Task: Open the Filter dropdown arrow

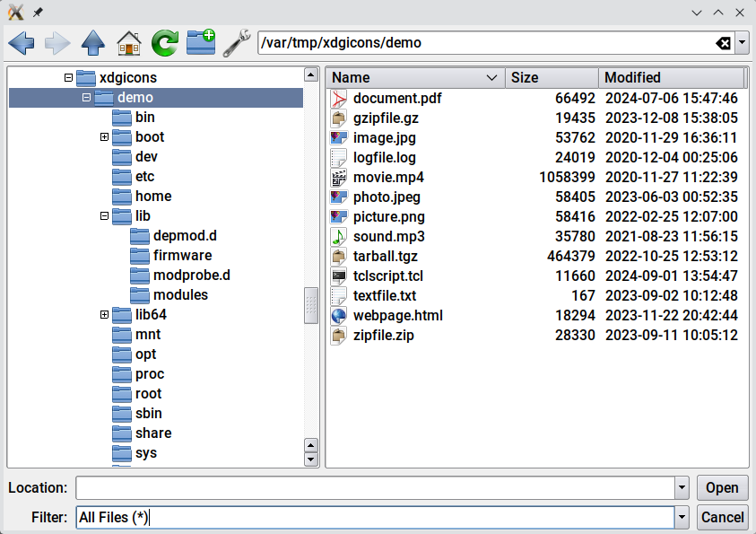Action: [682, 518]
